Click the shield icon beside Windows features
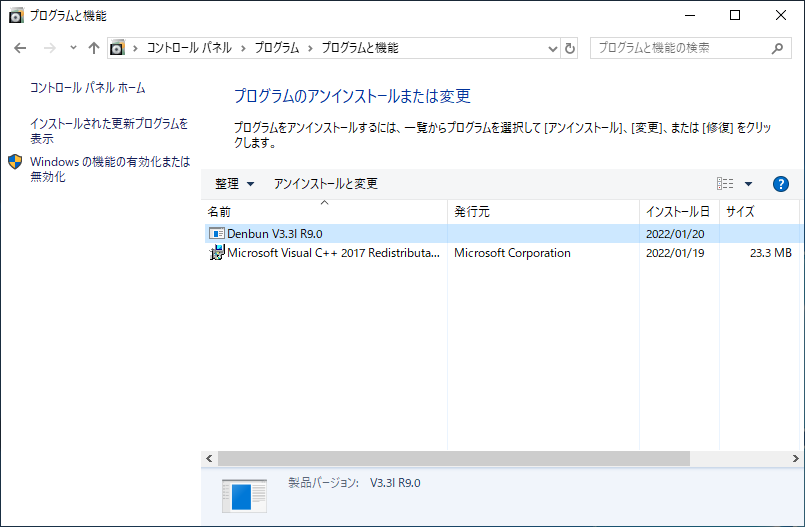This screenshot has height=527, width=805. coord(15,162)
